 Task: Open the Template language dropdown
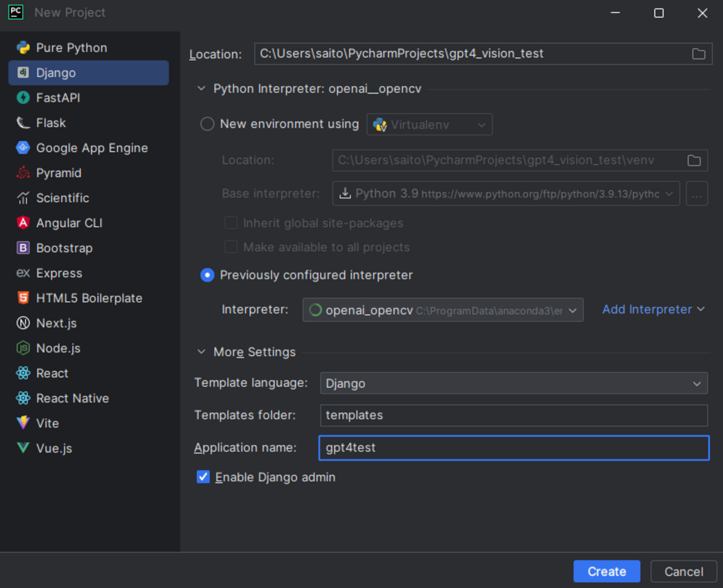514,383
